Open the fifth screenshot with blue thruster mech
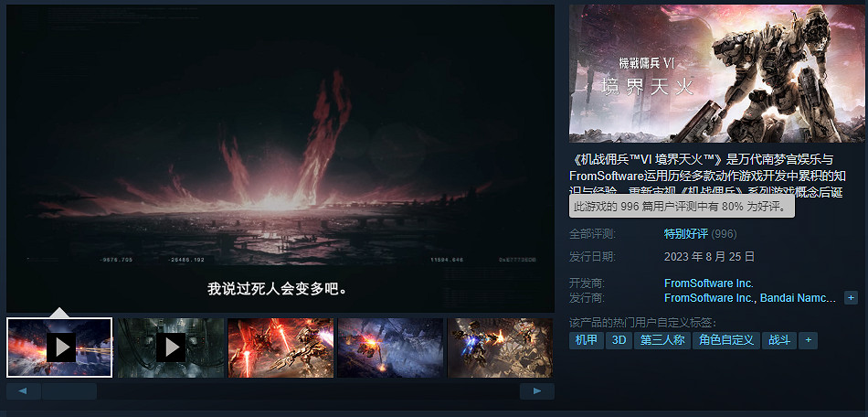The image size is (868, 417). tap(500, 347)
